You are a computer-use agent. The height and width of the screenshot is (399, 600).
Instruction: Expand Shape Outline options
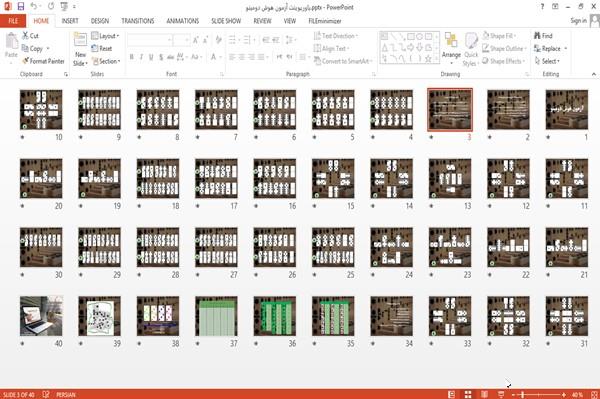click(x=504, y=49)
